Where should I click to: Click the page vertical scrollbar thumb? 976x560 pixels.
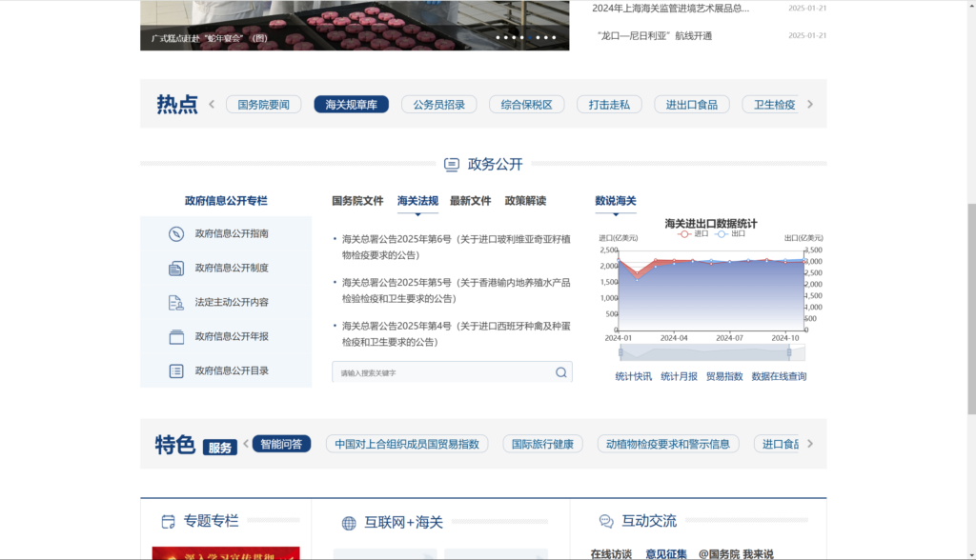tap(971, 309)
